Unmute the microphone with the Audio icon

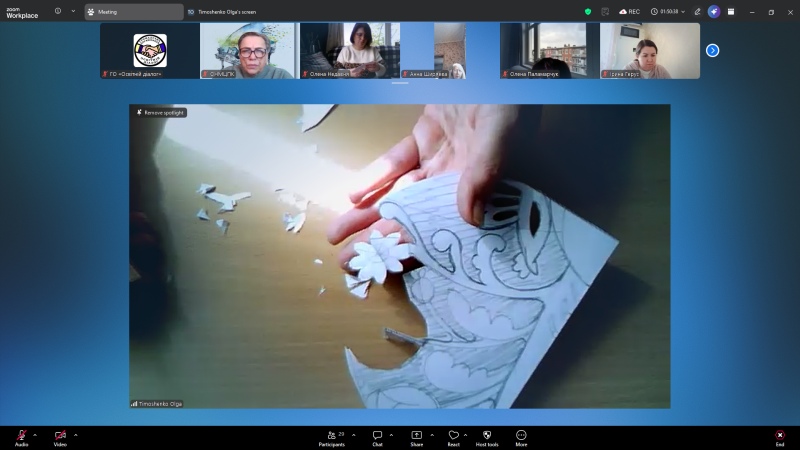pos(21,436)
